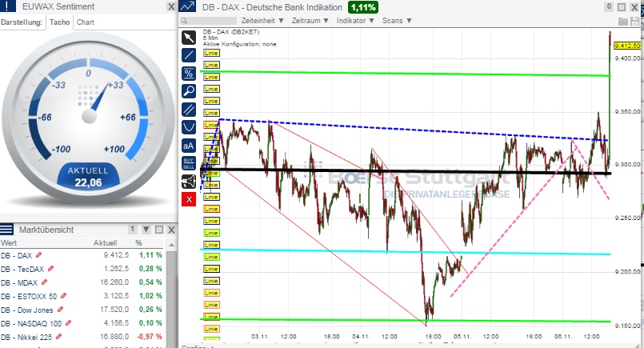Open the BUY SELL marker tool
The image size is (644, 348).
click(x=189, y=163)
